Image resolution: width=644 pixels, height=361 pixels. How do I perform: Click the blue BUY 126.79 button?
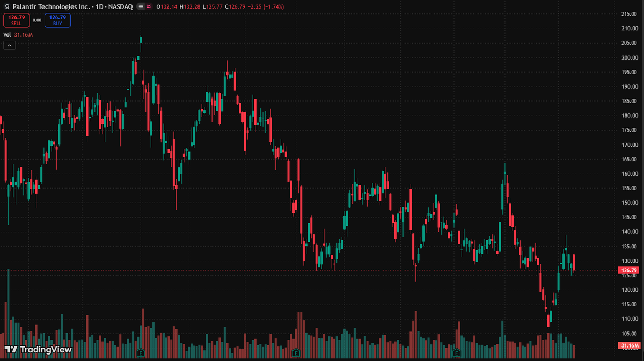(57, 20)
